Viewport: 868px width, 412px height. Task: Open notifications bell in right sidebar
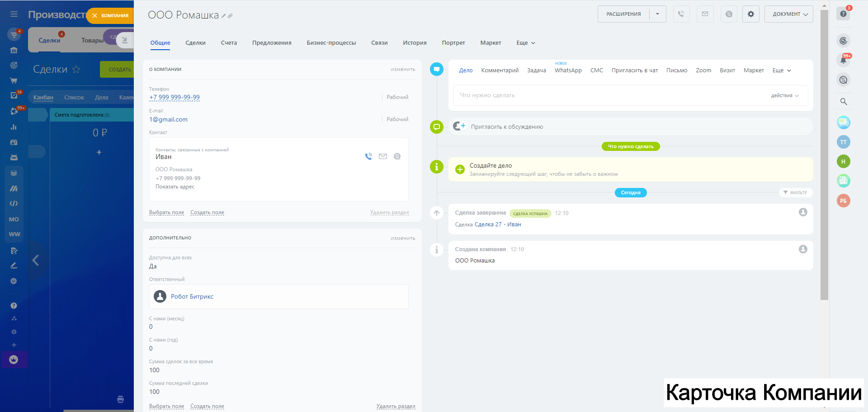point(843,60)
